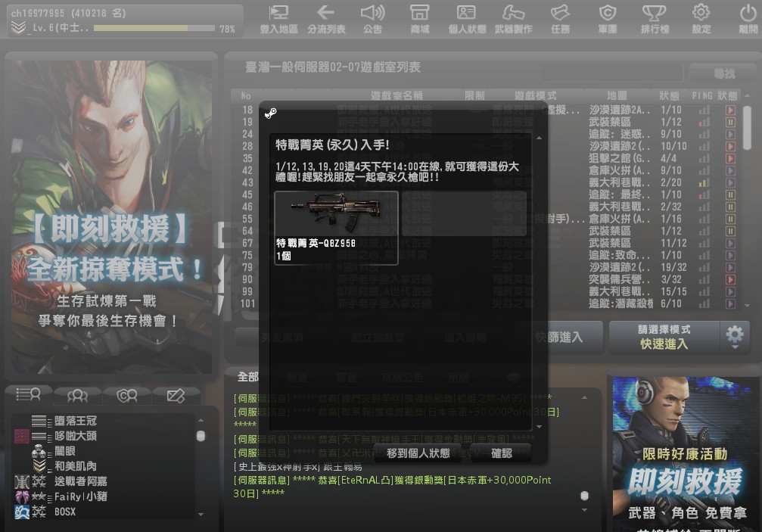762x532 pixels.
Task: Select player 送戰者阿嘉 in the list
Action: [81, 481]
